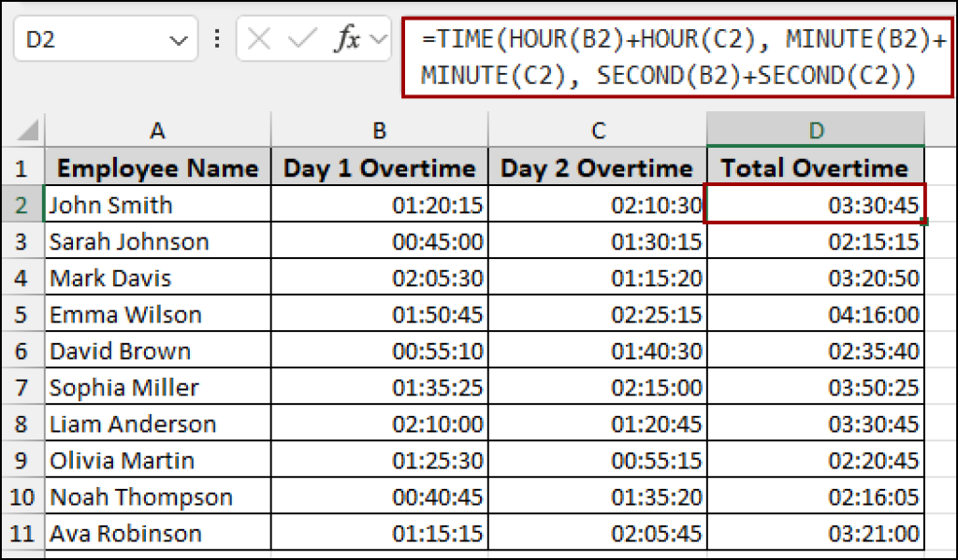
Task: Select column B header
Action: point(379,130)
